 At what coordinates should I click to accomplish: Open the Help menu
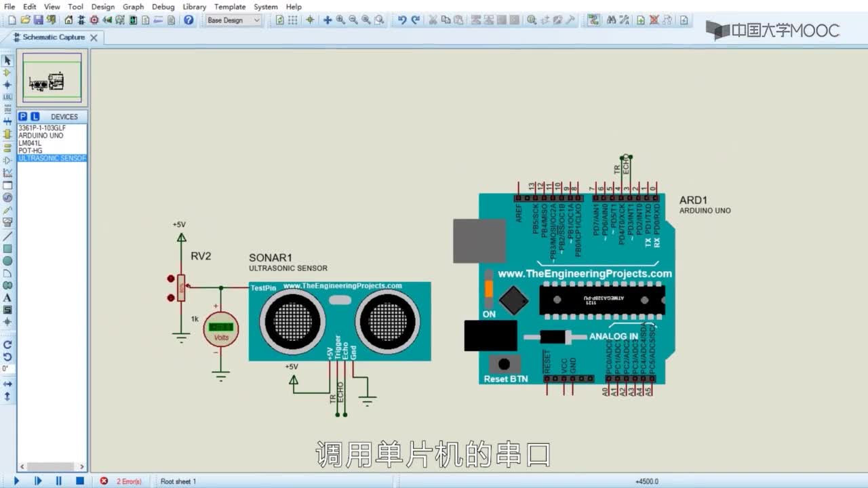294,7
